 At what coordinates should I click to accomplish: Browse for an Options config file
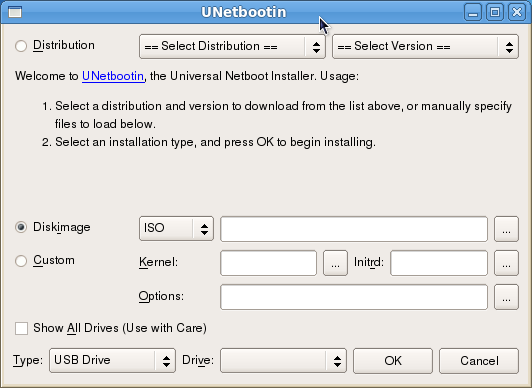coord(506,297)
